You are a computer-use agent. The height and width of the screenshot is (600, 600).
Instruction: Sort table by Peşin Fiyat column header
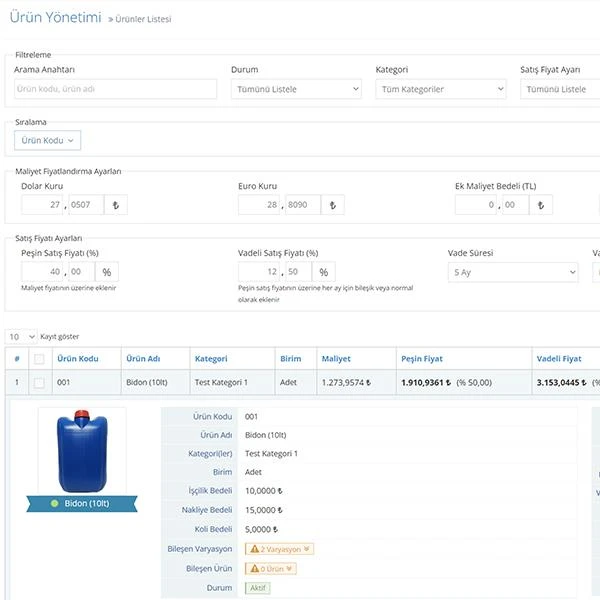click(x=421, y=359)
